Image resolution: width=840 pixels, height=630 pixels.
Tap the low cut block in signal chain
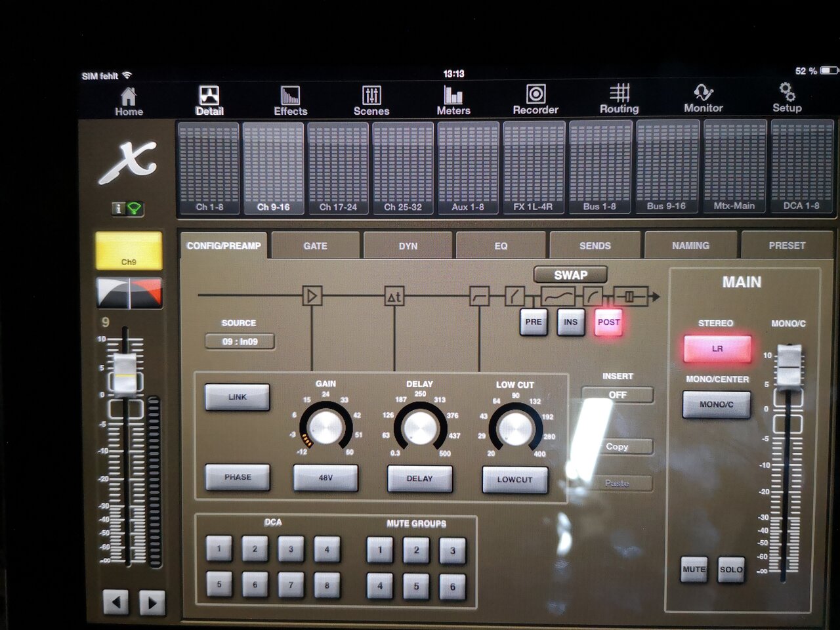480,297
